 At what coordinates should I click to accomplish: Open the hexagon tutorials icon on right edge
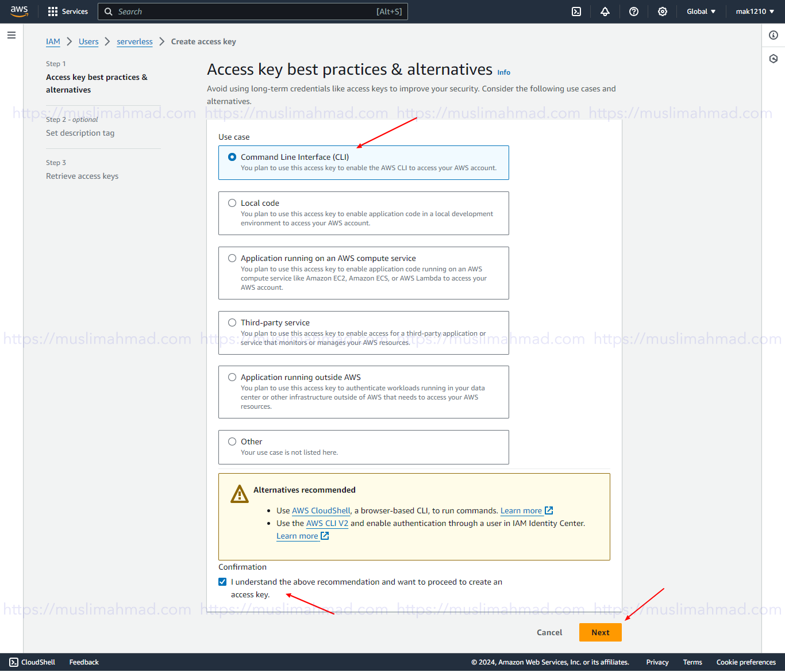(774, 59)
